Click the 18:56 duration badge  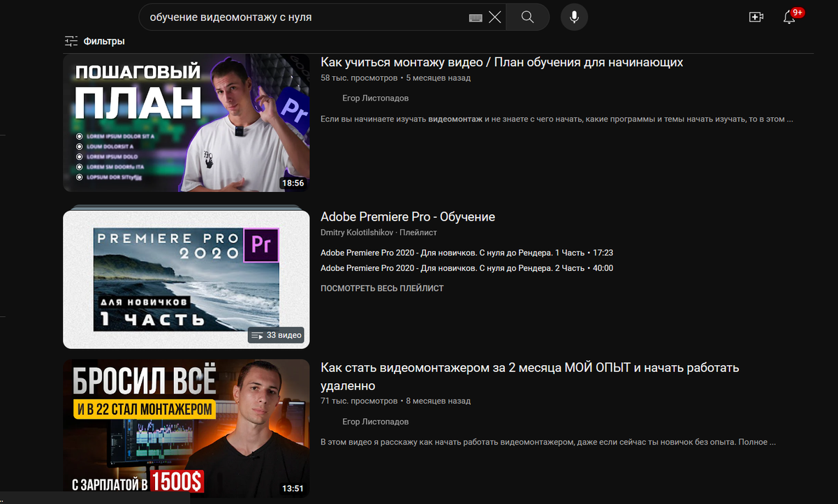293,183
